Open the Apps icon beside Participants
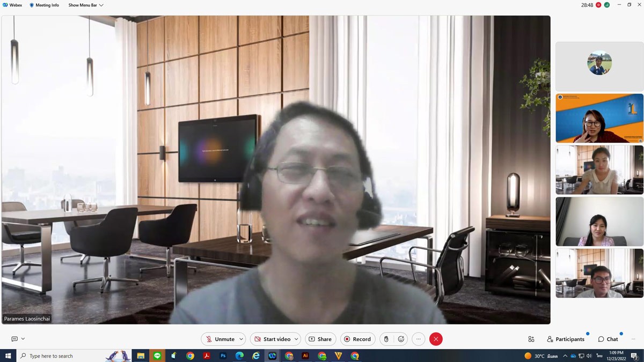 click(x=531, y=339)
